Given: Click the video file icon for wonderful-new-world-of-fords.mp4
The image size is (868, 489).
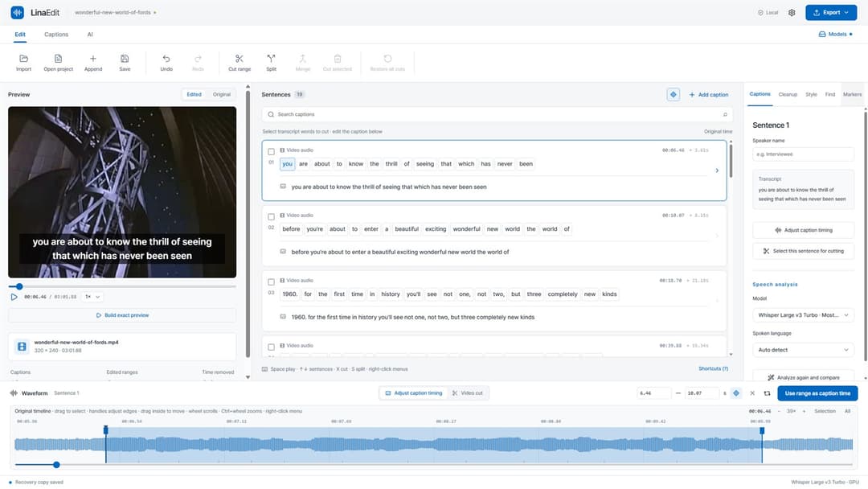Looking at the screenshot, I should pos(22,347).
